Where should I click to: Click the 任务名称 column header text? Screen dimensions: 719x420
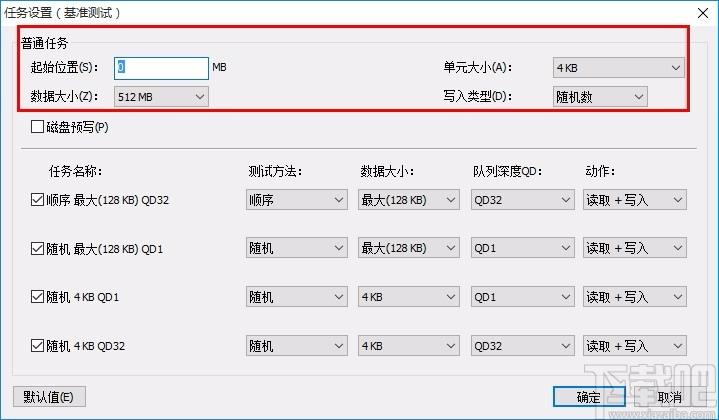[x=76, y=171]
